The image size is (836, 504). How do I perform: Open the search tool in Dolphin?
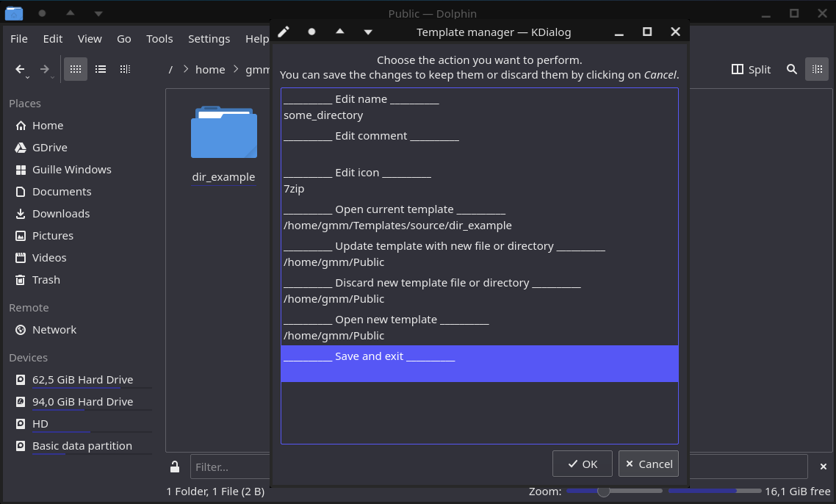(x=792, y=69)
